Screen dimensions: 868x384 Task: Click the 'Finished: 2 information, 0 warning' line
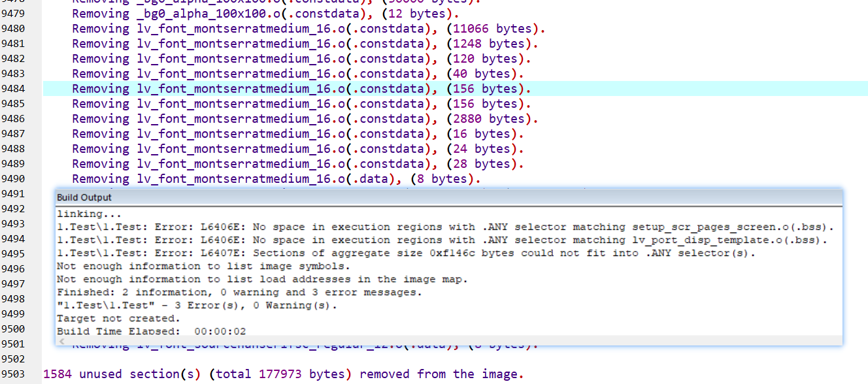coord(239,293)
